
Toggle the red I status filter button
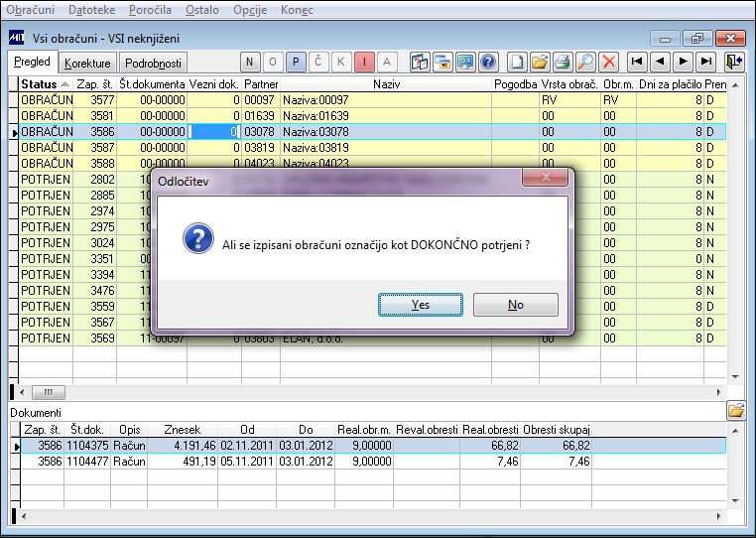pyautogui.click(x=364, y=63)
